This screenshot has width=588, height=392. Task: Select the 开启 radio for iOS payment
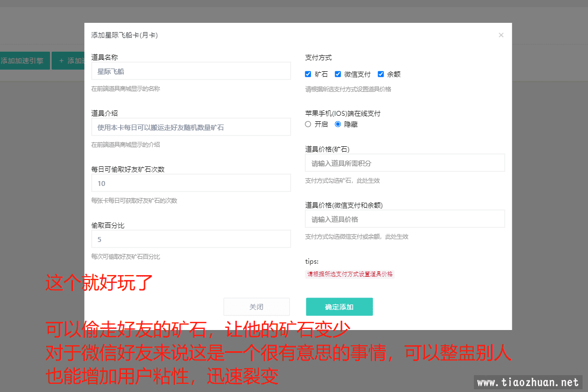point(308,124)
